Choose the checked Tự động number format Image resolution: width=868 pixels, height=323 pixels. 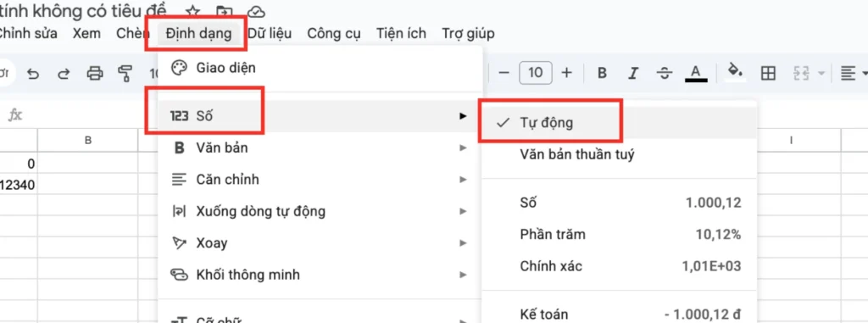tap(619, 122)
